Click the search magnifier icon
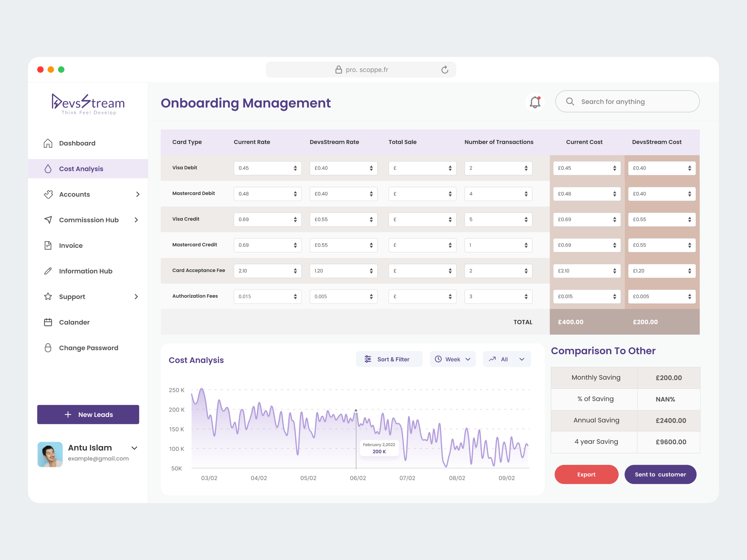Viewport: 747px width, 560px height. 570,101
